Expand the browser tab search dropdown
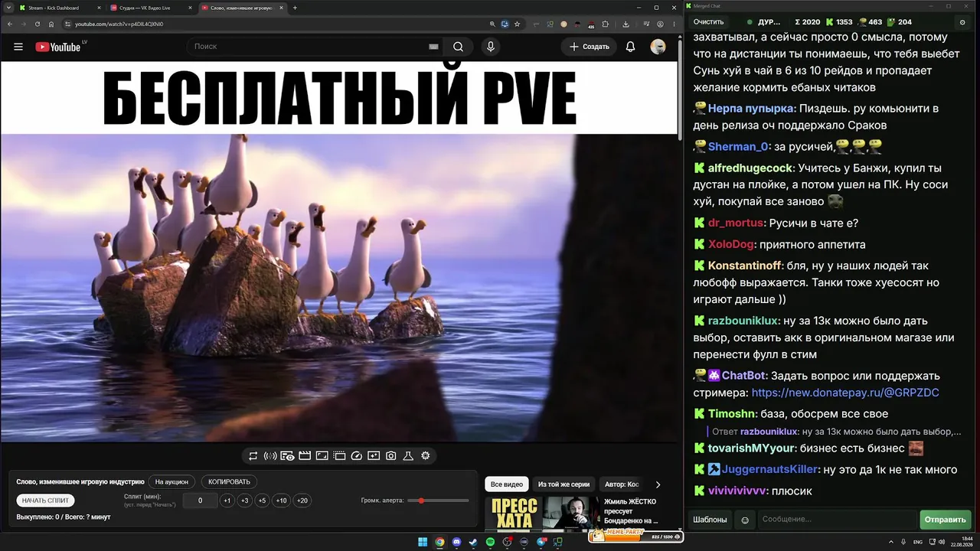The width and height of the screenshot is (980, 551). click(10, 8)
